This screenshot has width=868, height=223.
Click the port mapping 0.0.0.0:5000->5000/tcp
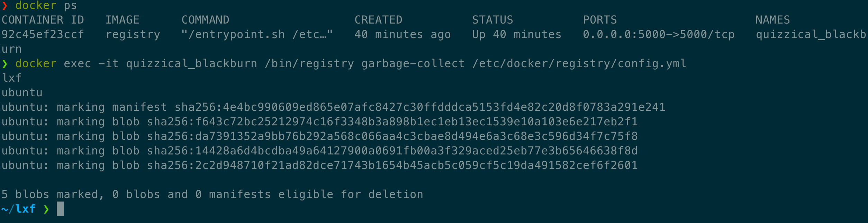point(659,34)
